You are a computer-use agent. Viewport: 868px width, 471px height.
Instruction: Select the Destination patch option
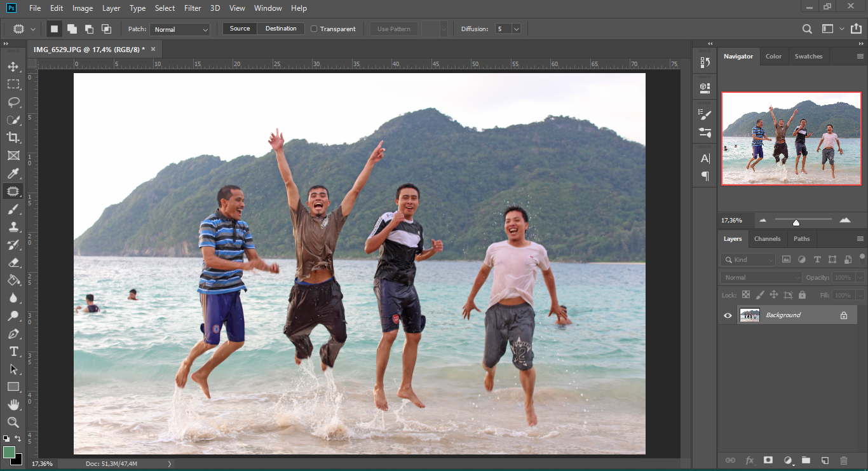point(281,29)
